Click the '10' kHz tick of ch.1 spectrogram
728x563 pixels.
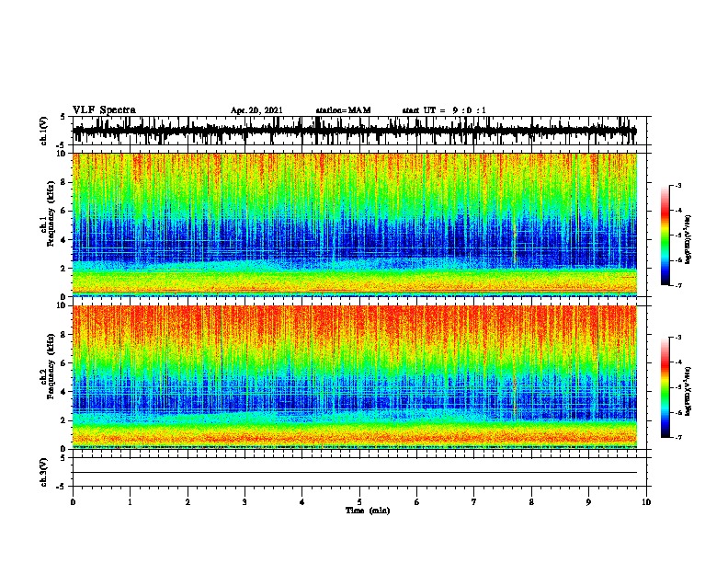(x=63, y=154)
